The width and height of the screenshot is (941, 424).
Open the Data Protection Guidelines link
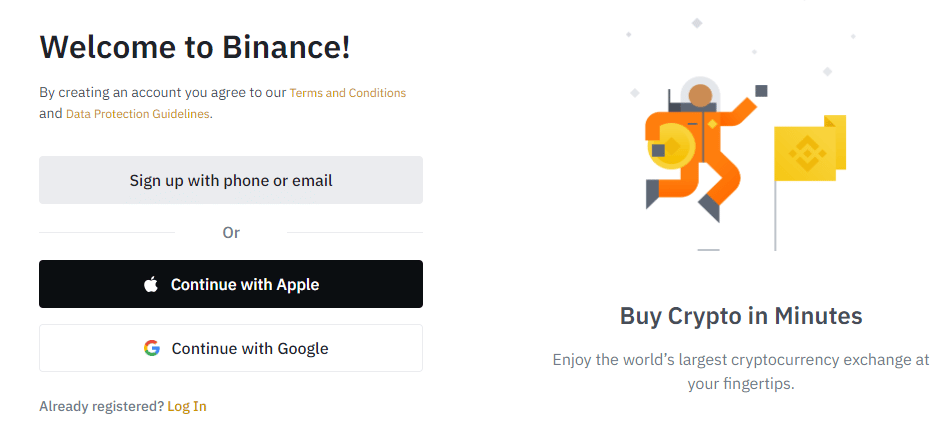(x=137, y=113)
